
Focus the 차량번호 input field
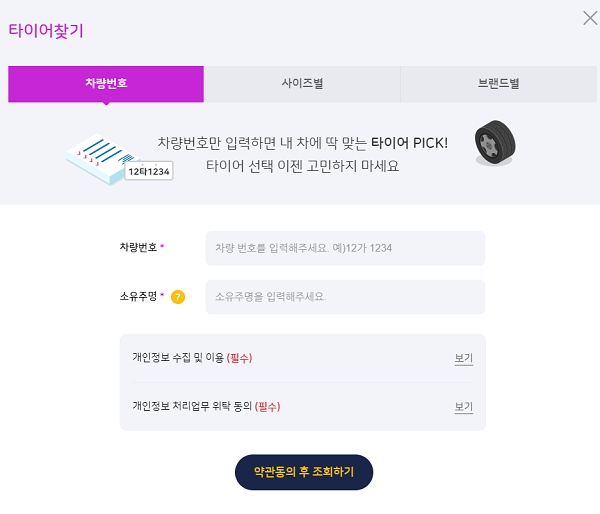click(345, 248)
